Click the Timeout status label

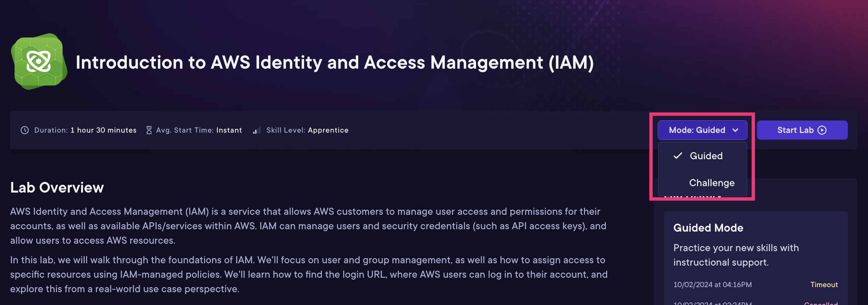click(824, 284)
